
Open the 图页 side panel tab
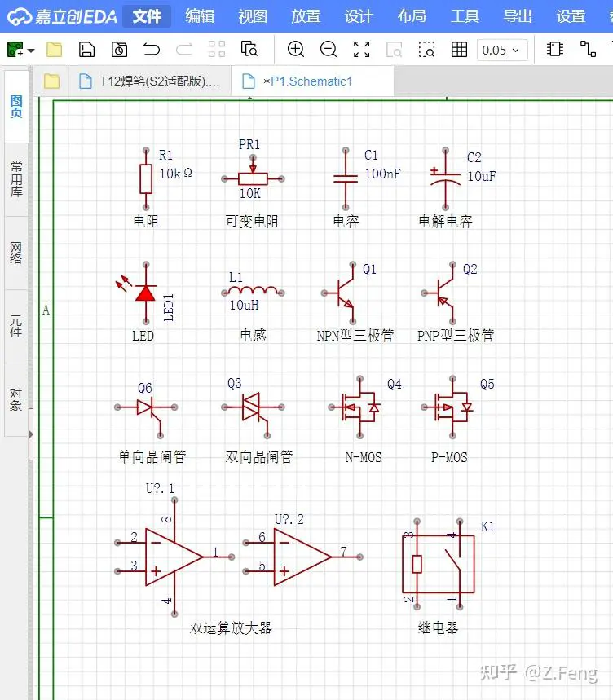point(16,106)
